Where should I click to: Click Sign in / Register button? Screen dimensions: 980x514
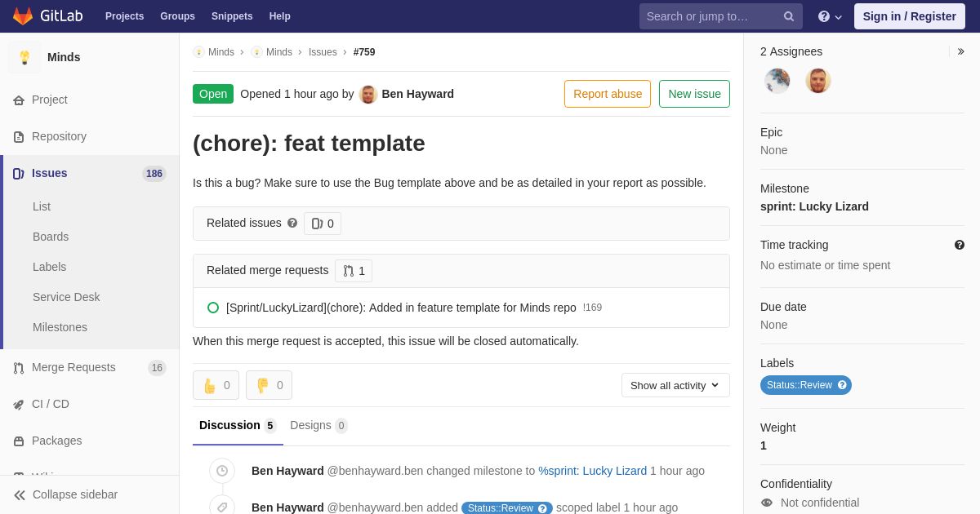click(910, 16)
